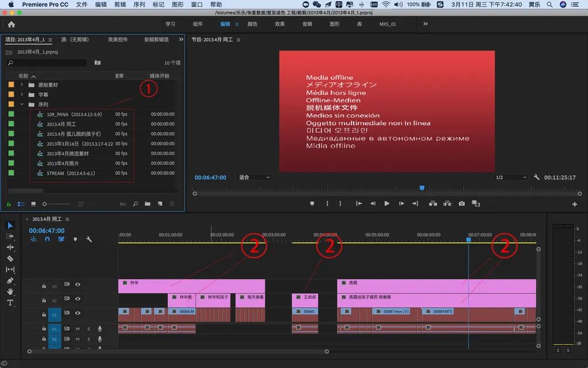Screen dimensions: 588x368
Task: Select the Razor tool in the toolbar
Action: [x=10, y=259]
